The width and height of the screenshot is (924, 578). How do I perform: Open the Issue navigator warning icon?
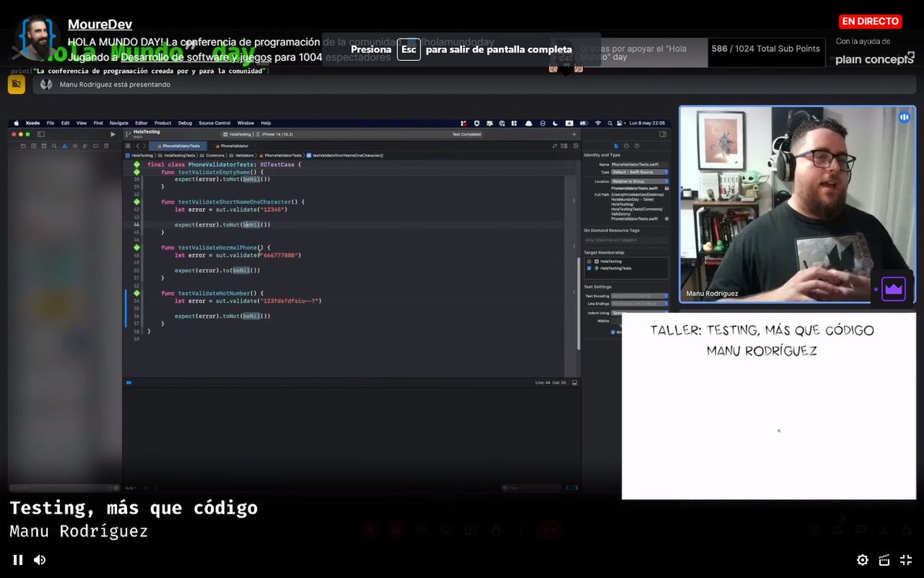65,146
